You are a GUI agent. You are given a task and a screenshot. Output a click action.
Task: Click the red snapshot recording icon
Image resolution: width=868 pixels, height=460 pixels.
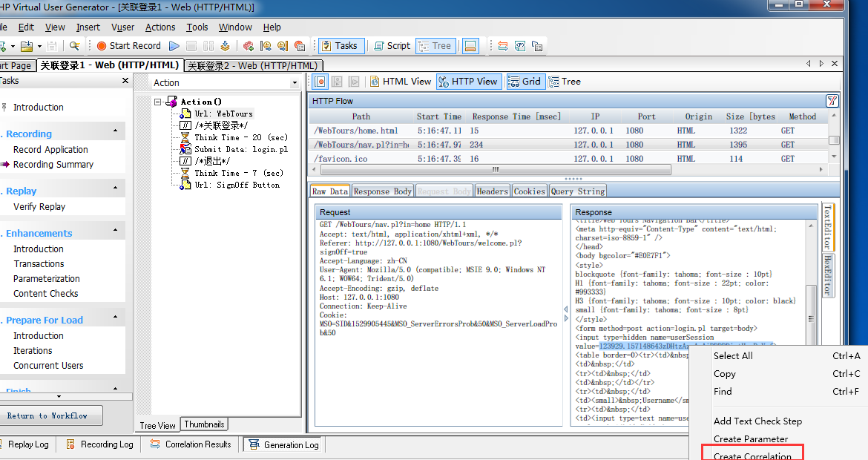coord(320,82)
